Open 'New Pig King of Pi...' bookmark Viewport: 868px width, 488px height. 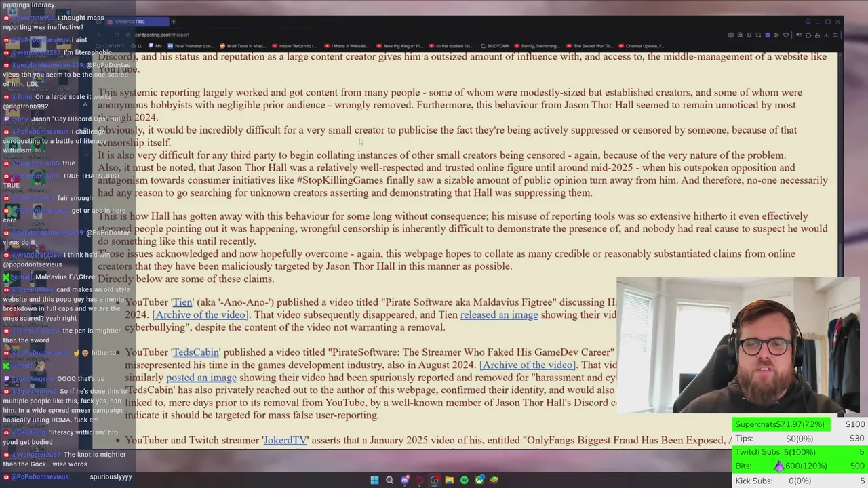pyautogui.click(x=399, y=46)
